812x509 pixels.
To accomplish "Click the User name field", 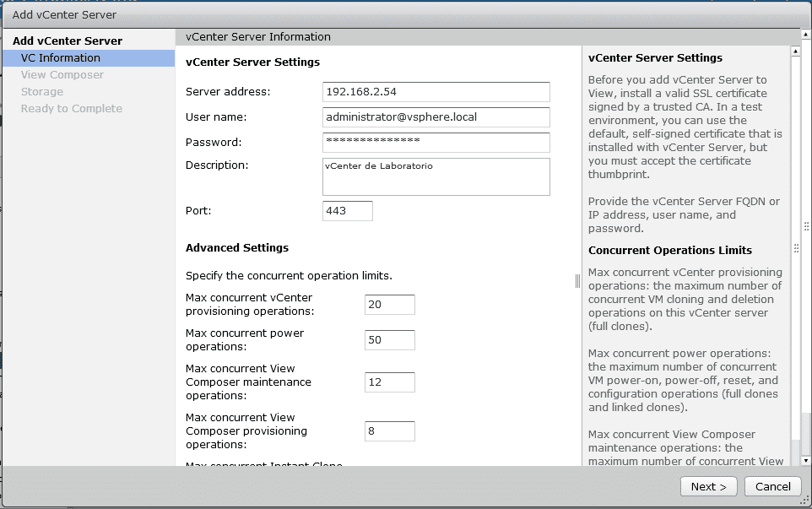I will pyautogui.click(x=436, y=117).
